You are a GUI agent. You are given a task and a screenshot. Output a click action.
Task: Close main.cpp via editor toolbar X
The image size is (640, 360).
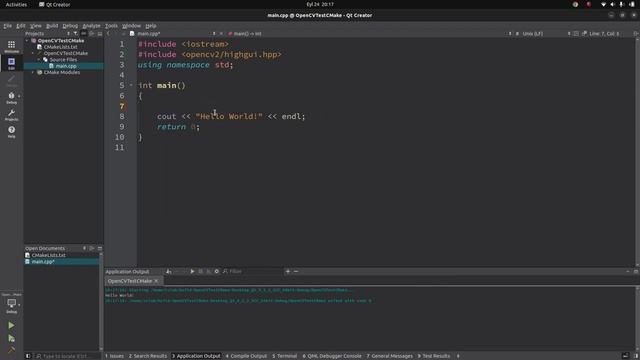[221, 33]
